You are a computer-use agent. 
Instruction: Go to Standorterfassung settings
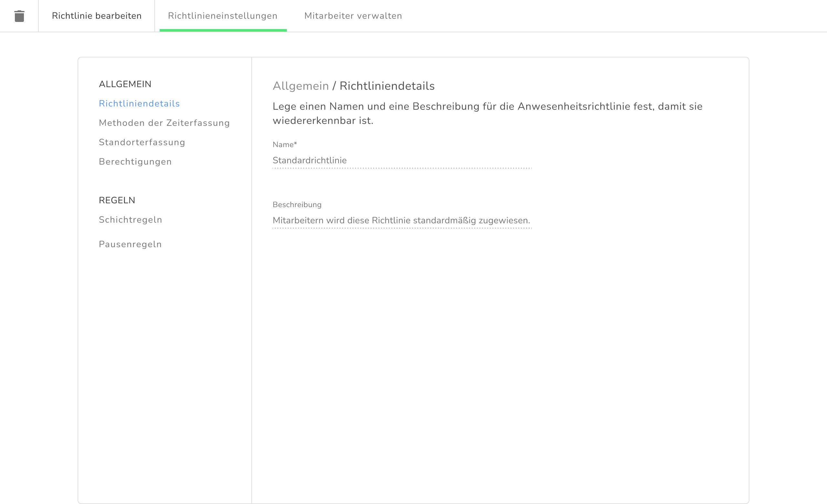click(141, 143)
